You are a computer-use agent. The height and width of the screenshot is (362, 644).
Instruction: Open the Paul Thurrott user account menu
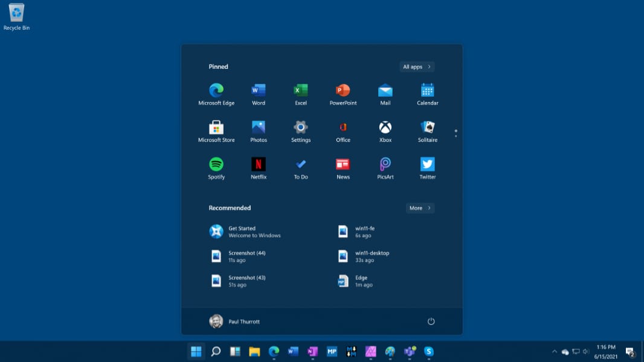pyautogui.click(x=234, y=322)
